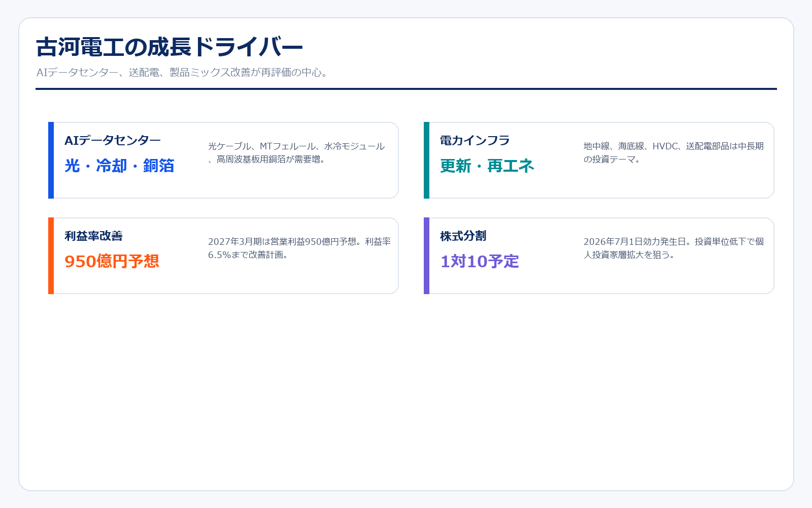Click the description starting 2026年7月1日効力発生日
The width and height of the screenshot is (812, 508).
coord(673,248)
